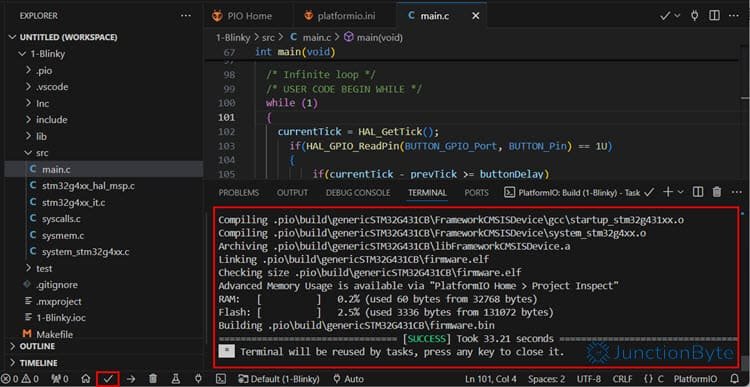
Task: Open new PlatformIO terminal from status bar
Action: click(221, 379)
